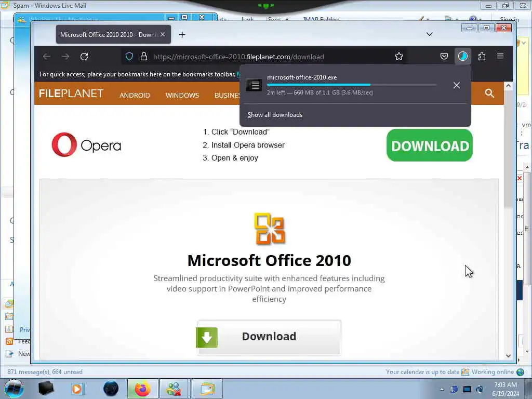This screenshot has height=399, width=532.
Task: Expand the list all tabs chevron
Action: tap(429, 34)
